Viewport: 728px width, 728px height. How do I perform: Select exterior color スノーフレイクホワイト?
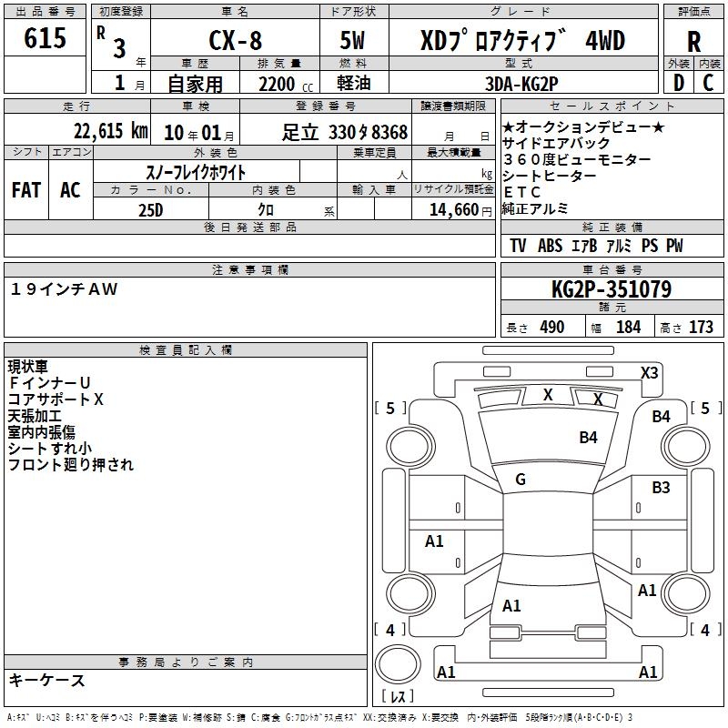(x=197, y=171)
